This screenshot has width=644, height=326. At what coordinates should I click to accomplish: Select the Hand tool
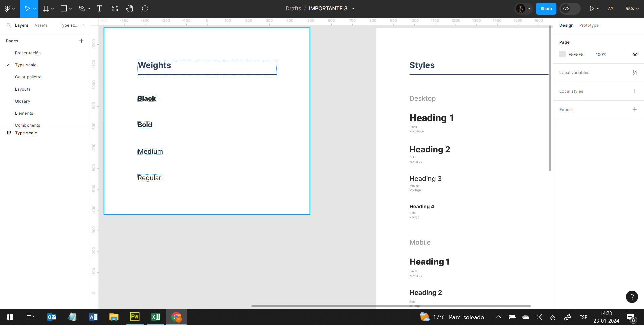(130, 9)
